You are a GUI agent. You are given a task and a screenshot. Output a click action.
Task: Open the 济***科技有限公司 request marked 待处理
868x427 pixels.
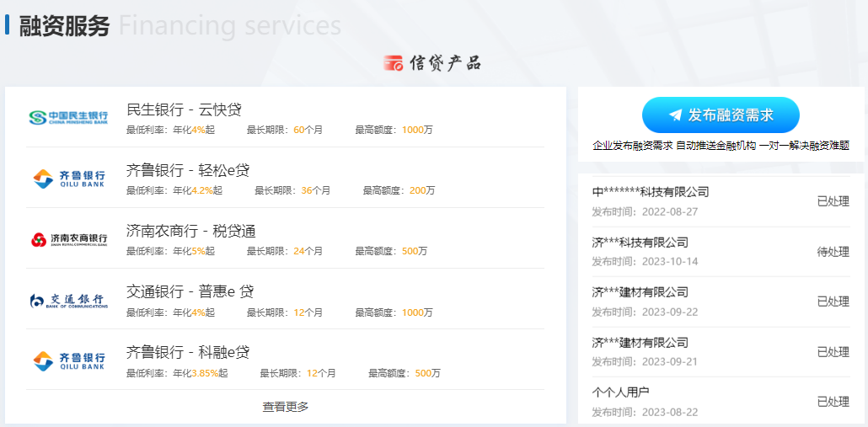click(640, 243)
